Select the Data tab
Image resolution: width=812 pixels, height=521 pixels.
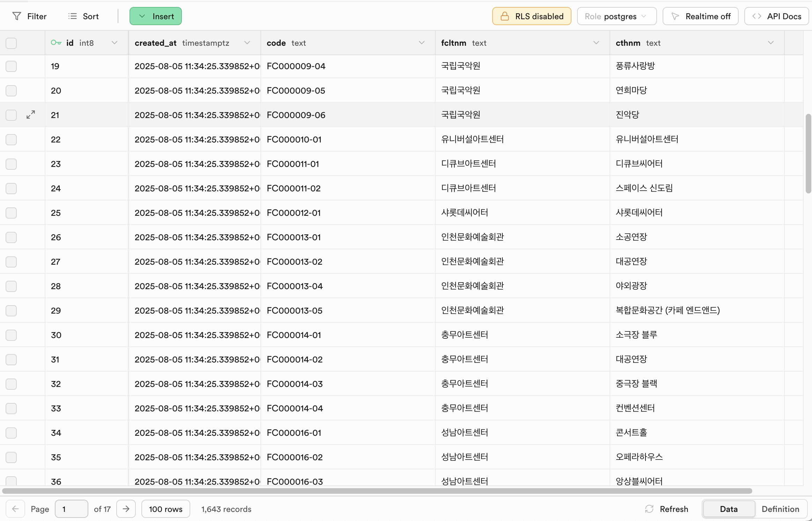(x=729, y=509)
